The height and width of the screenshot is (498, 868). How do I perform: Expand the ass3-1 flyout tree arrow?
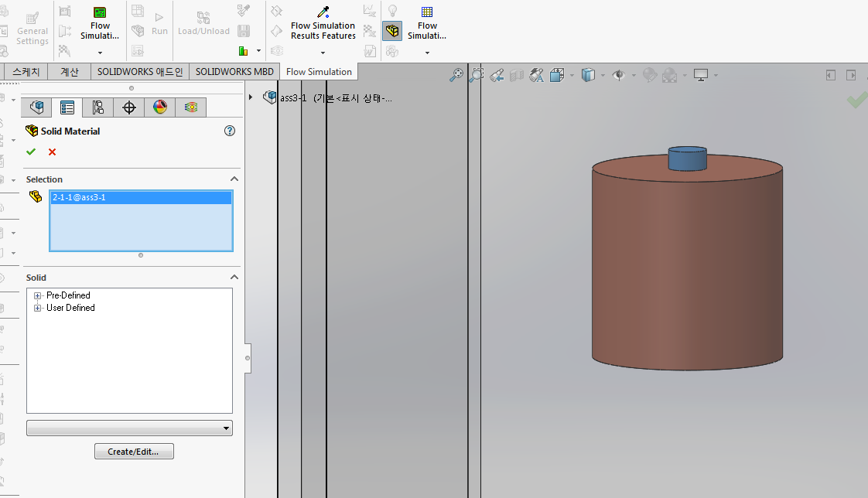point(251,97)
